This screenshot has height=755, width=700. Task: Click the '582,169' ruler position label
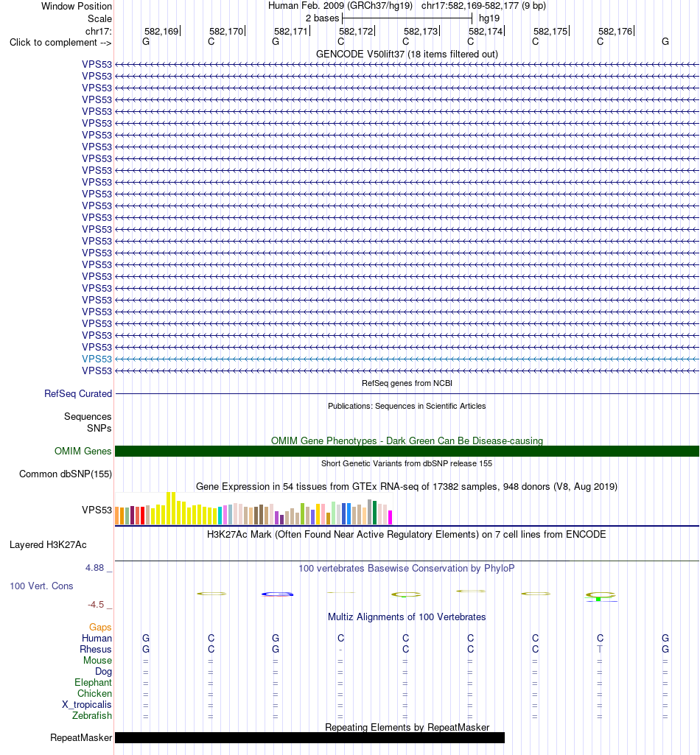(x=161, y=31)
